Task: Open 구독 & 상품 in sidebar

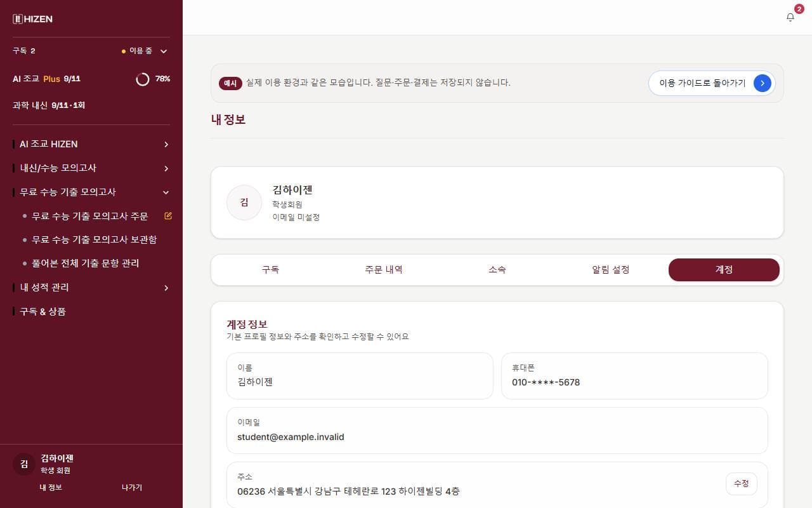Action: [43, 312]
